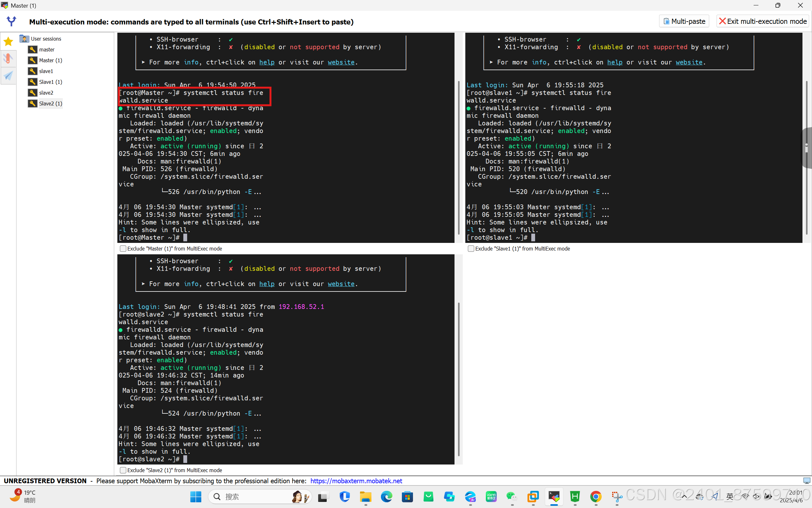Show hidden system tray icons
The image size is (812, 508).
pyautogui.click(x=684, y=496)
